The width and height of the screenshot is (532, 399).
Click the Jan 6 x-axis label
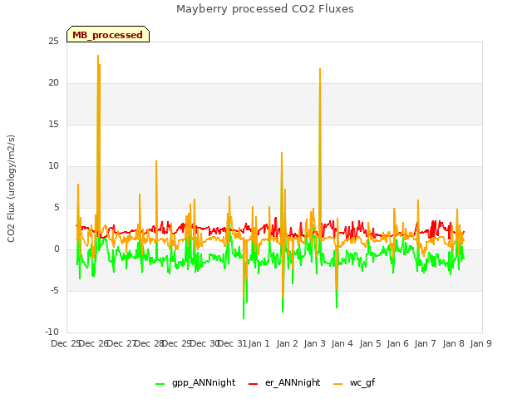click(x=397, y=343)
